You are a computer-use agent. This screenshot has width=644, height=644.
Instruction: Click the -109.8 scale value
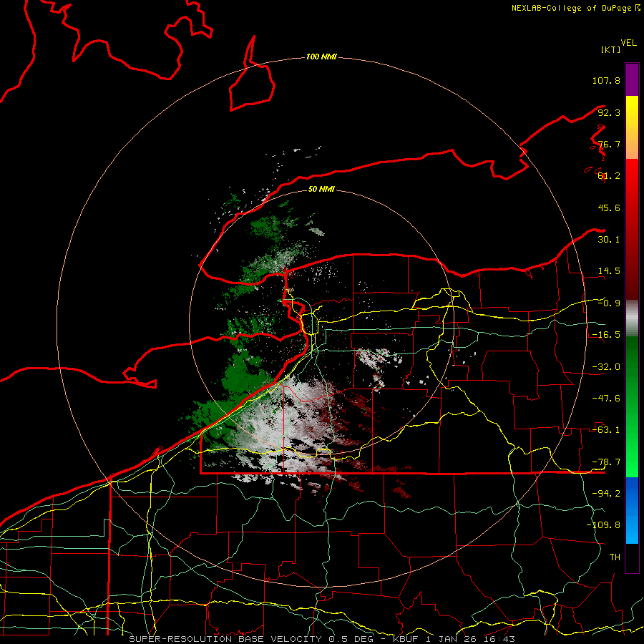(603, 525)
